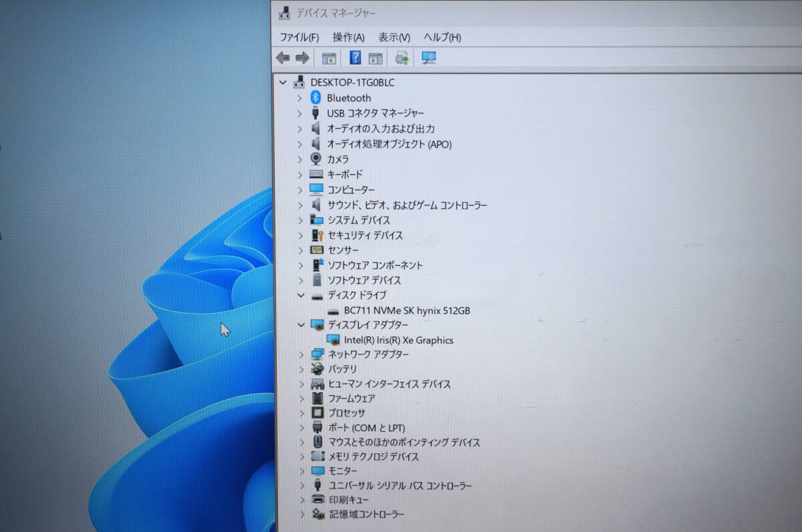Expand the Bluetooth category

299,98
